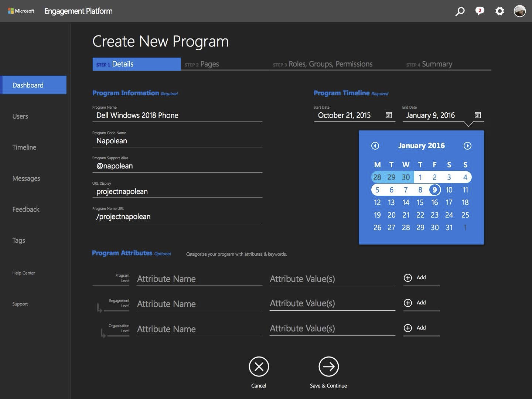Focus Program Level Attribute Name field
532x399 pixels.
click(x=199, y=279)
